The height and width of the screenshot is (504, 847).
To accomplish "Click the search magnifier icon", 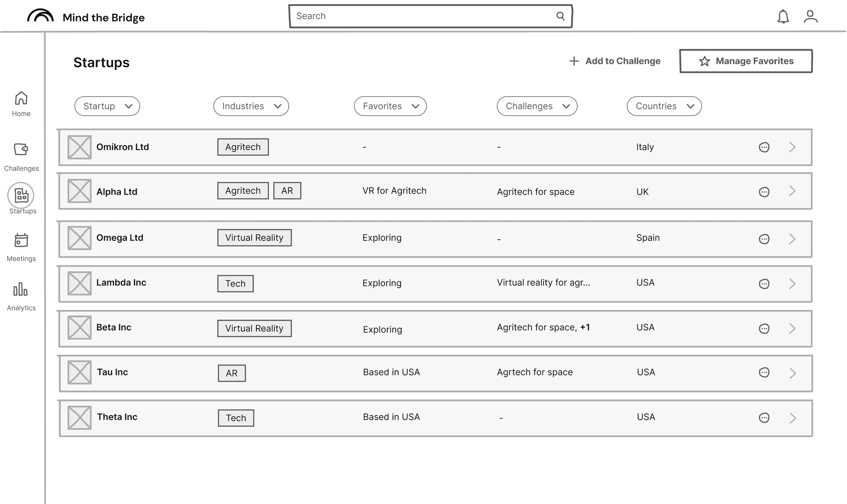I will (560, 16).
